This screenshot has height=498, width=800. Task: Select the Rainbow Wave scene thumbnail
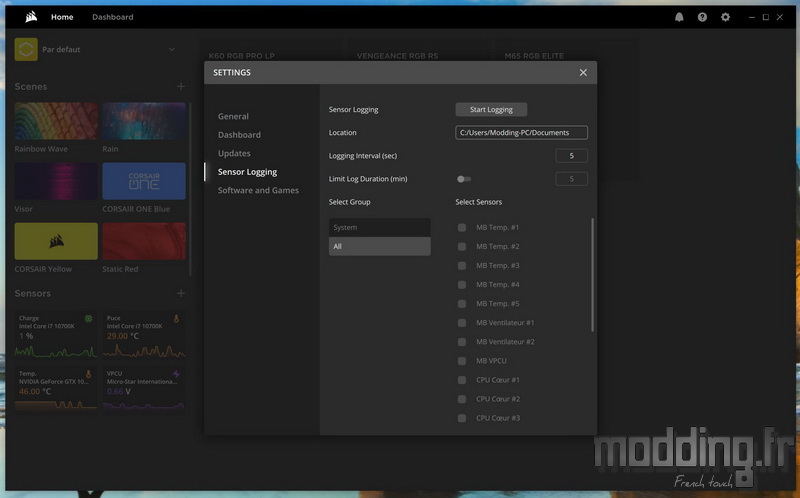pyautogui.click(x=56, y=121)
